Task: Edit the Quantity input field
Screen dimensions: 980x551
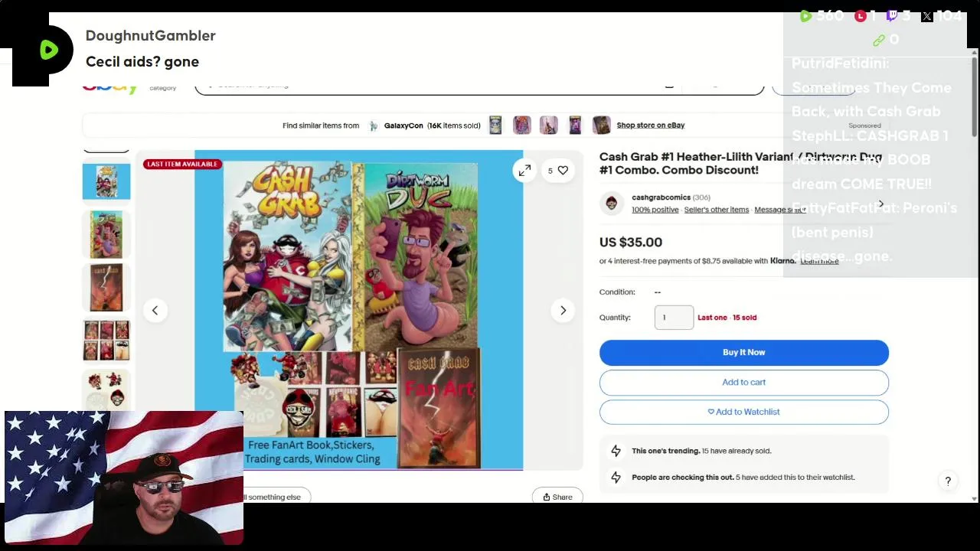Action: [674, 318]
